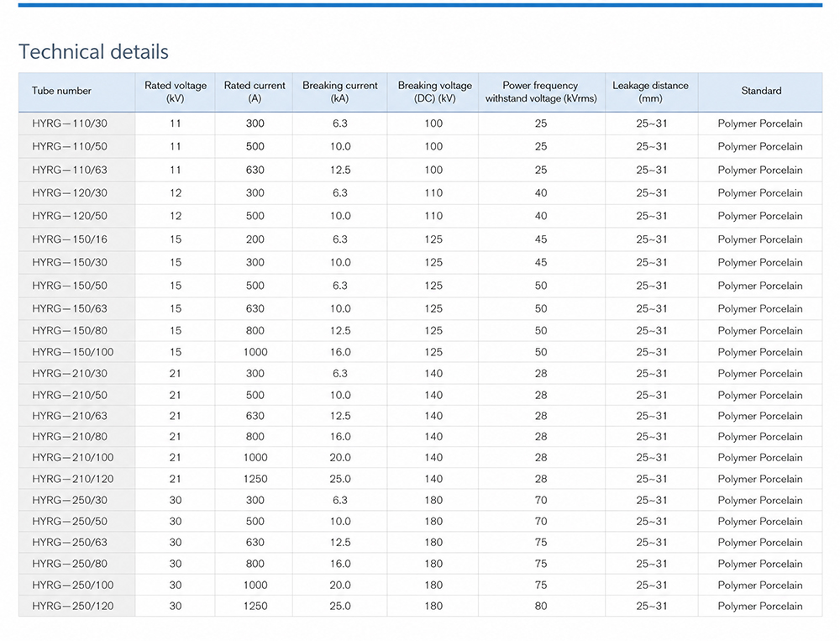Select tube number "HYRG—210/100"

pyautogui.click(x=73, y=458)
